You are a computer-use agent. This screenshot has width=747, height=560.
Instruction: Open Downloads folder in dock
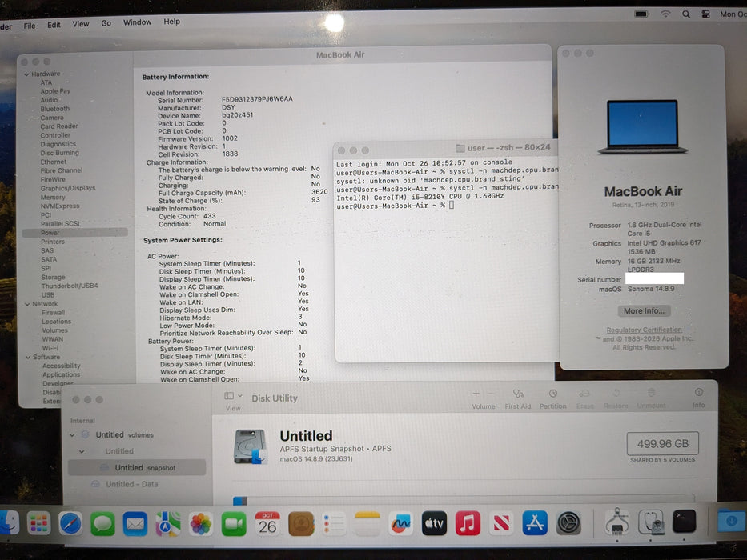[731, 520]
